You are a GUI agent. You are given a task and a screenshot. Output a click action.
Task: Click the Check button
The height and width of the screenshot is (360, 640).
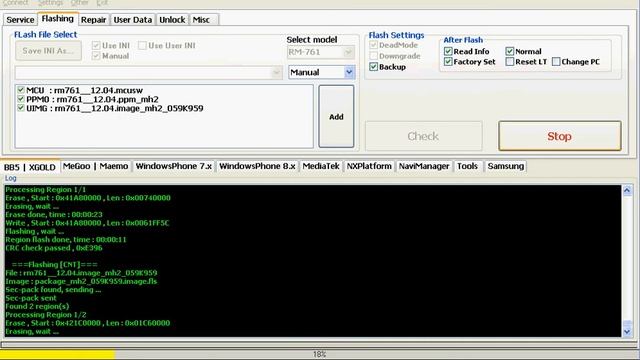pyautogui.click(x=423, y=136)
